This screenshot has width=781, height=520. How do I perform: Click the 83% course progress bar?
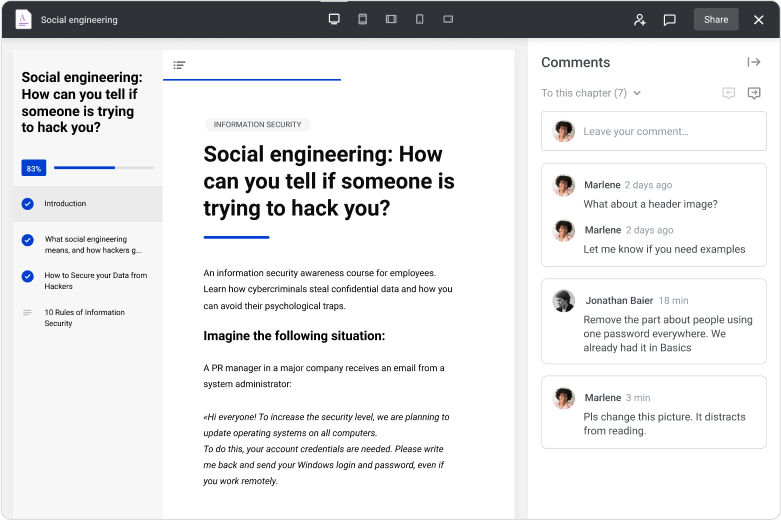coord(100,168)
